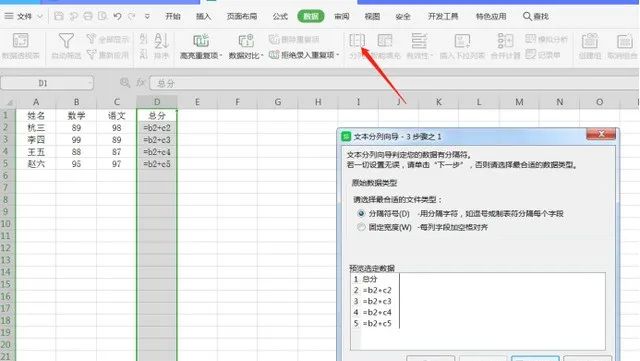This screenshot has height=361, width=640.
Task: Click the 查找 search button
Action: [536, 16]
